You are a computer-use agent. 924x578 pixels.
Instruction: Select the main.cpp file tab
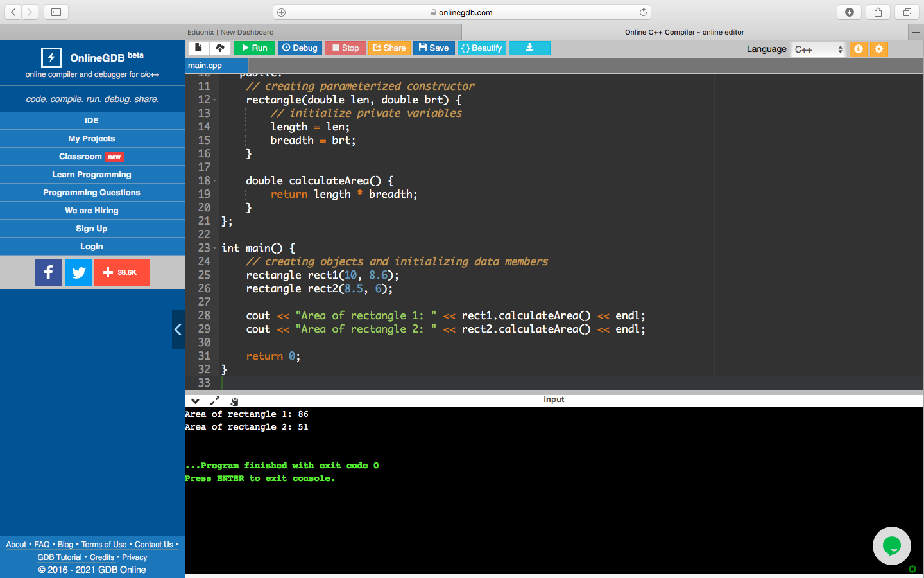[205, 66]
